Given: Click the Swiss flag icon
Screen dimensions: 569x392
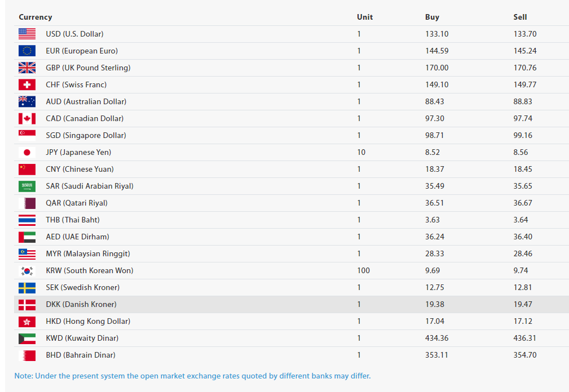Looking at the screenshot, I should [x=27, y=84].
